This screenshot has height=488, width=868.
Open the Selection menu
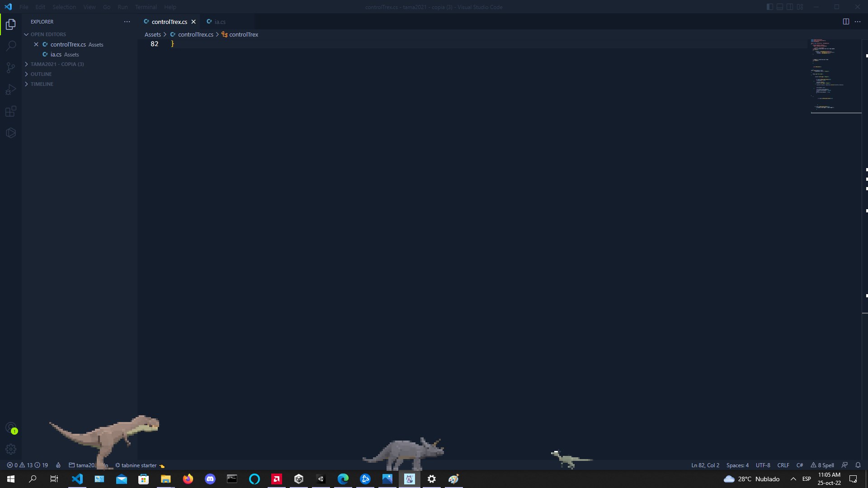click(x=64, y=7)
